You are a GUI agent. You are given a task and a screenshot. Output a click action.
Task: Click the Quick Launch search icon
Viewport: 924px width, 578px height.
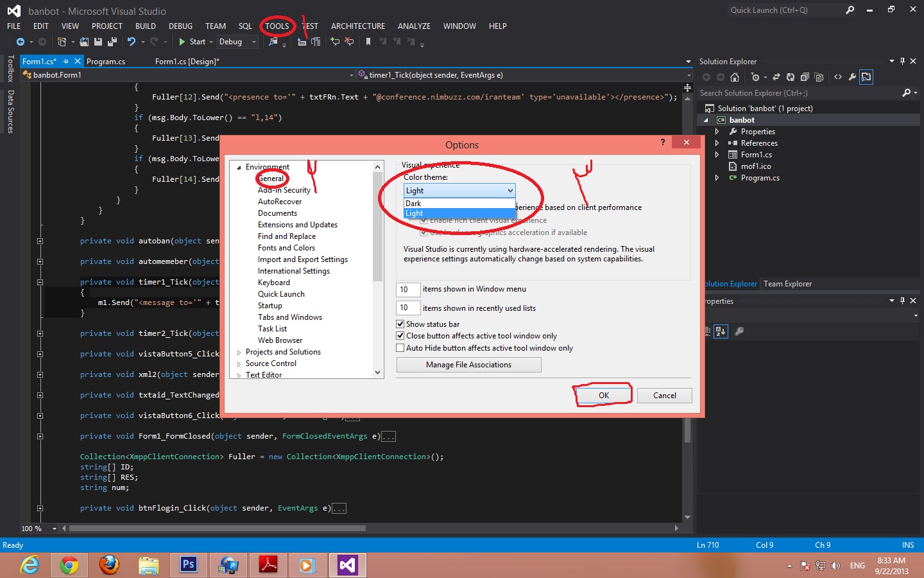tap(850, 10)
